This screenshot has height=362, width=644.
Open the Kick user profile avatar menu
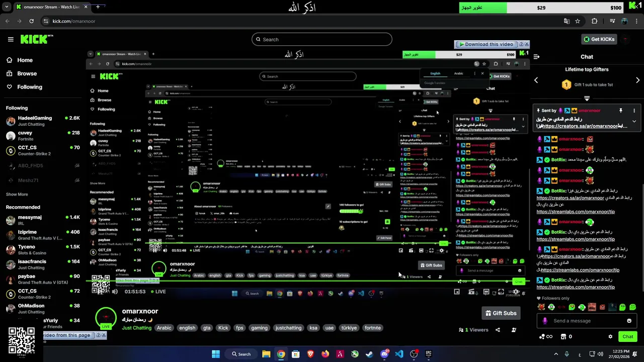pos(625,39)
